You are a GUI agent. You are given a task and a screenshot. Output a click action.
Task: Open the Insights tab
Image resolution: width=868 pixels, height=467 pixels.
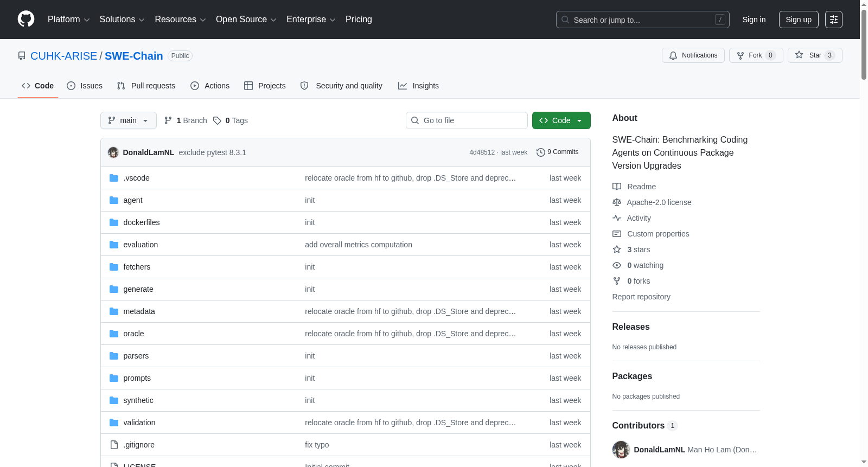[x=418, y=86]
